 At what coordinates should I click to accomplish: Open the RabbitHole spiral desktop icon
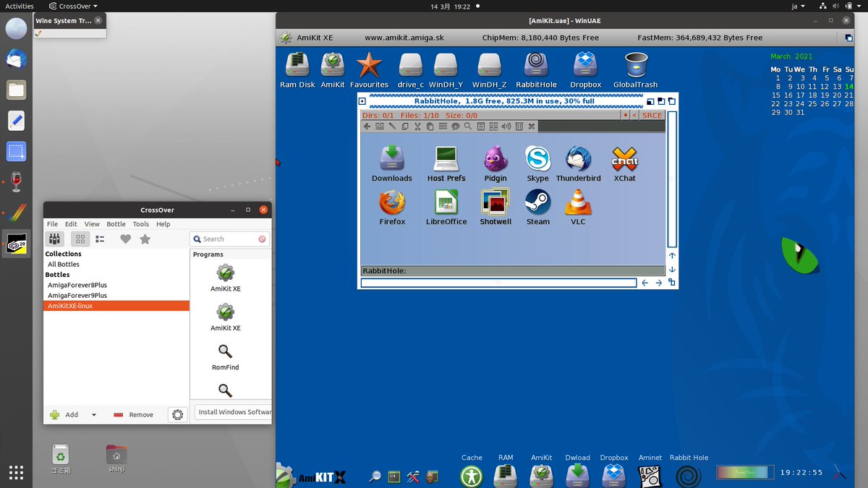[536, 70]
